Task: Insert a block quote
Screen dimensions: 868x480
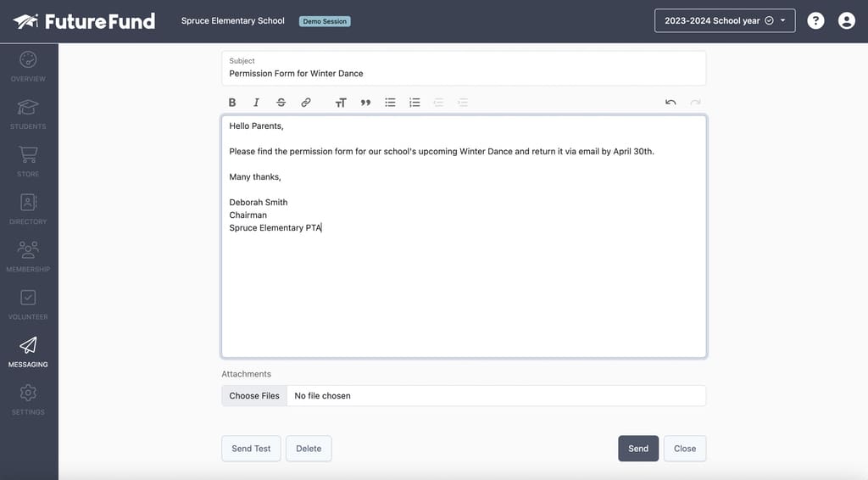Action: [x=365, y=103]
